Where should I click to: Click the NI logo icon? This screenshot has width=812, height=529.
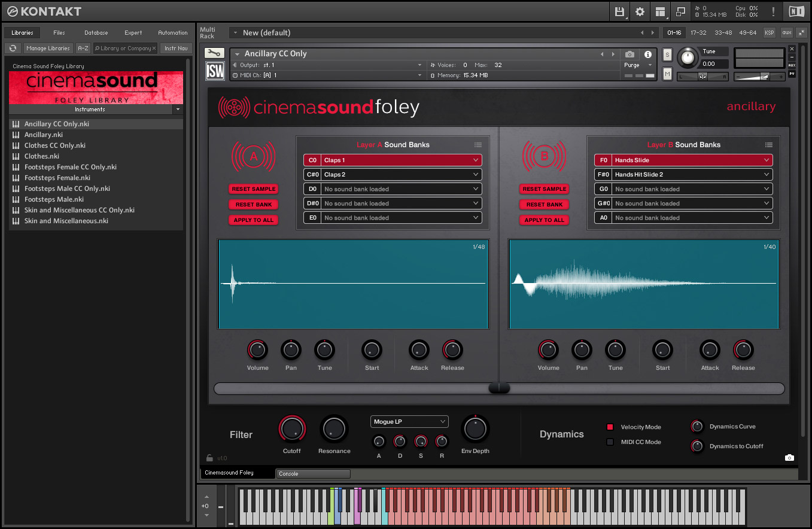[x=796, y=11]
